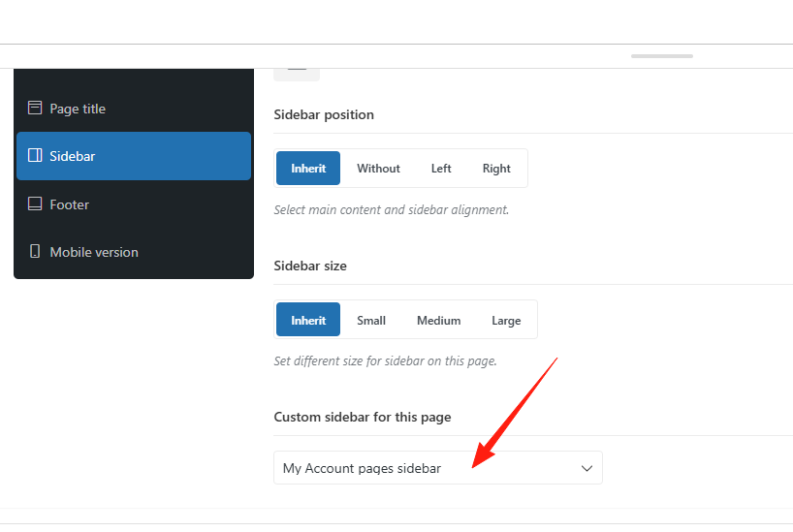Set Sidebar position to Left
The height and width of the screenshot is (532, 793).
pos(441,168)
